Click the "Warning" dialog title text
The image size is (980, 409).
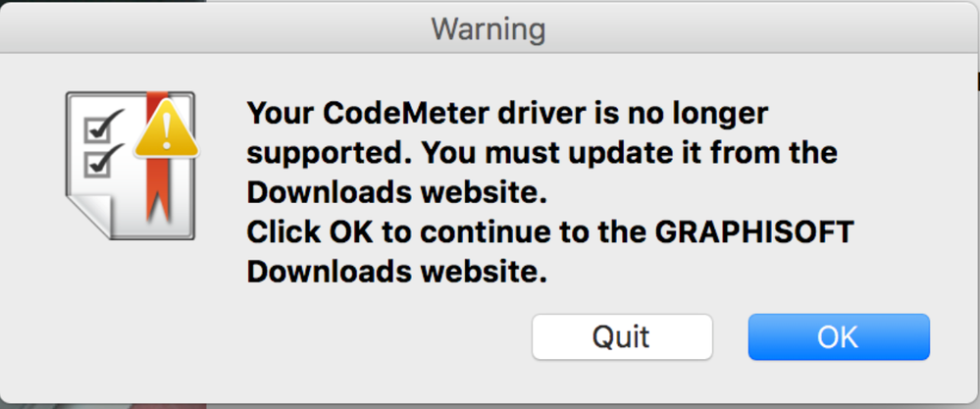click(489, 28)
